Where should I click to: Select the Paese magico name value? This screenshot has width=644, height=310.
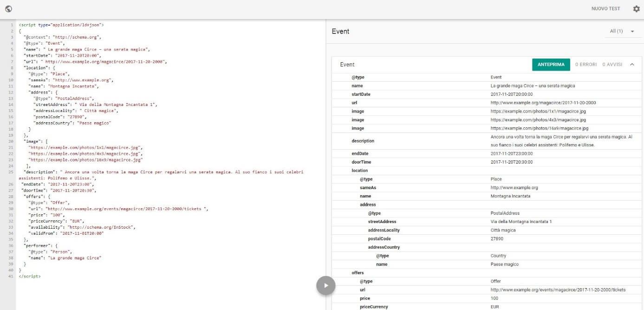(x=504, y=264)
